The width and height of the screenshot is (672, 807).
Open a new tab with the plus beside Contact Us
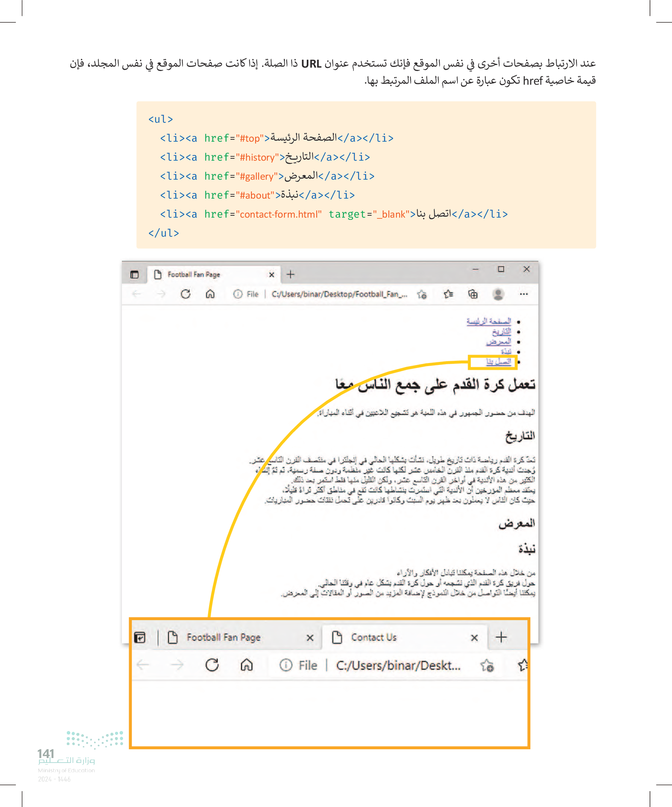[x=501, y=637]
